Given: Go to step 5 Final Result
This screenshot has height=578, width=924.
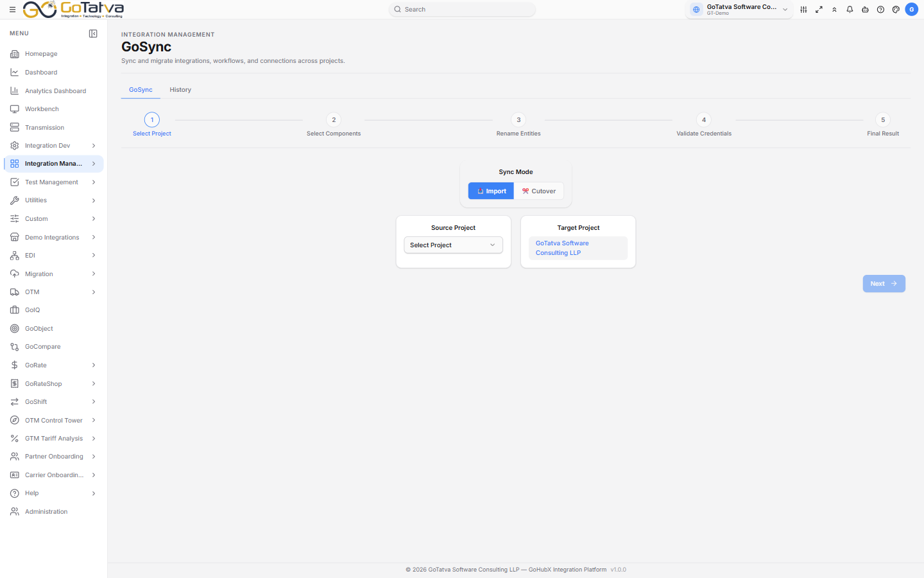Looking at the screenshot, I should pyautogui.click(x=883, y=125).
